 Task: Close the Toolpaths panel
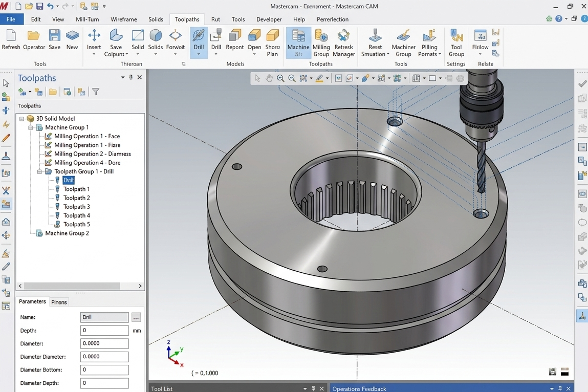click(x=140, y=77)
